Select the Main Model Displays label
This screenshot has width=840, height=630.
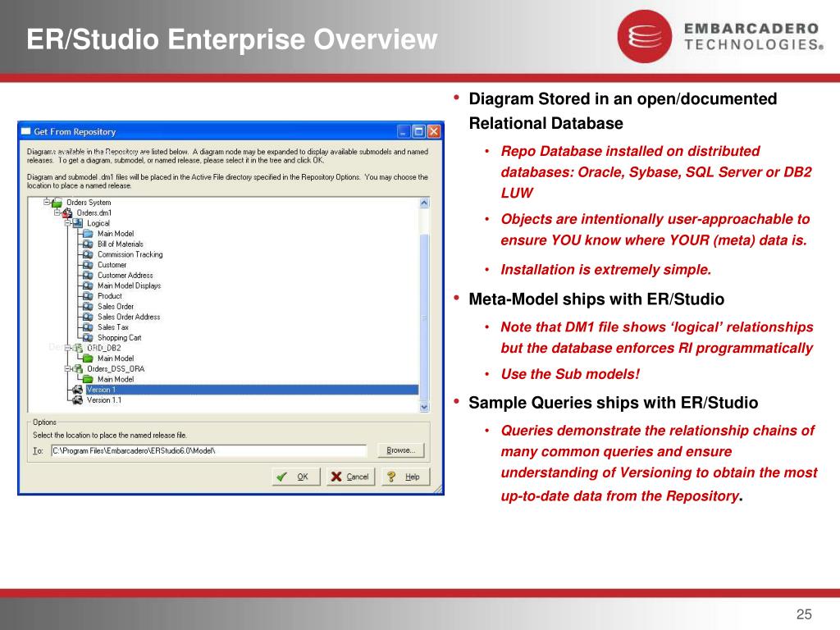tap(129, 285)
